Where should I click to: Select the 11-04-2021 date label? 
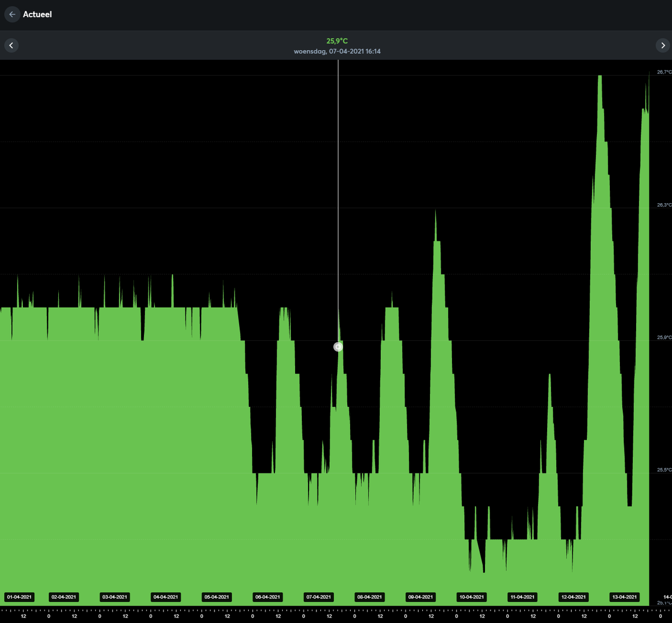click(523, 597)
